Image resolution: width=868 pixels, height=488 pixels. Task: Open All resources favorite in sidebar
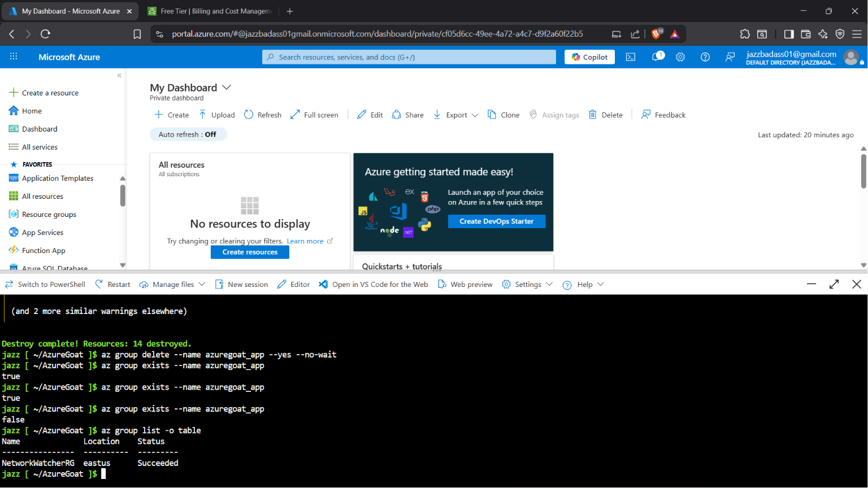pos(36,196)
